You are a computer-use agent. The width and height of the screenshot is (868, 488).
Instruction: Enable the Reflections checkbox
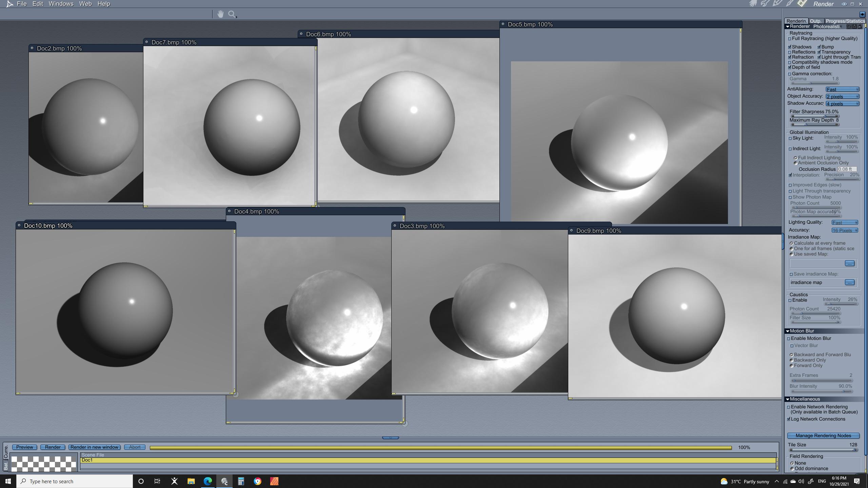click(x=790, y=52)
